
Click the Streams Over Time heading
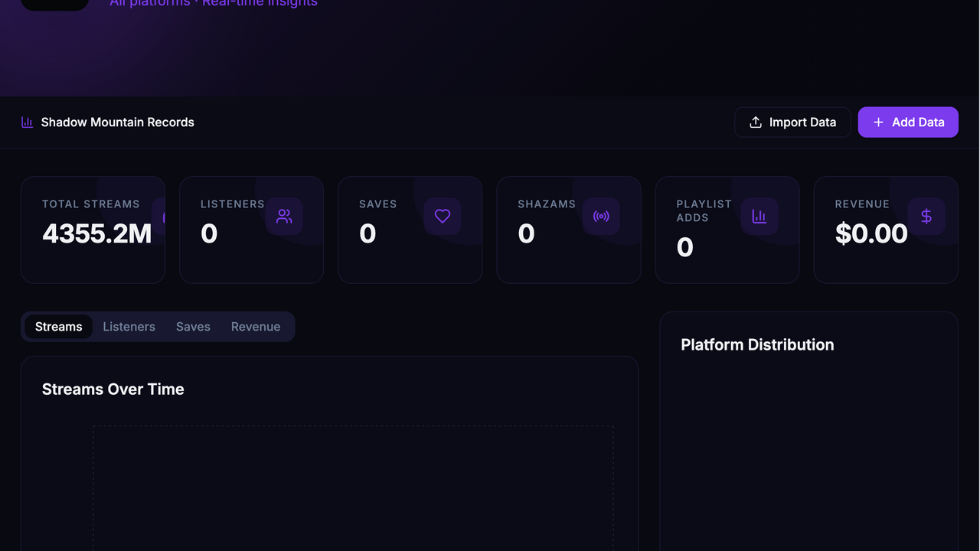pyautogui.click(x=113, y=389)
